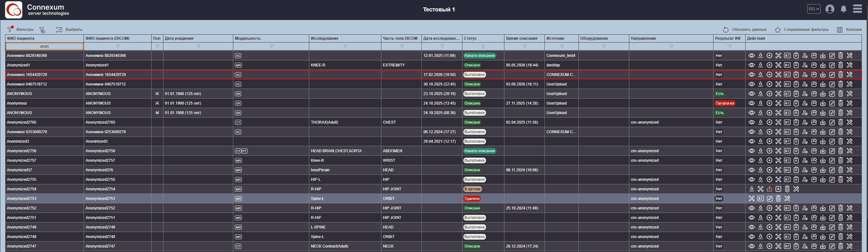
Task: Click the eye icon in Anonymized2758 row
Action: pos(751,151)
